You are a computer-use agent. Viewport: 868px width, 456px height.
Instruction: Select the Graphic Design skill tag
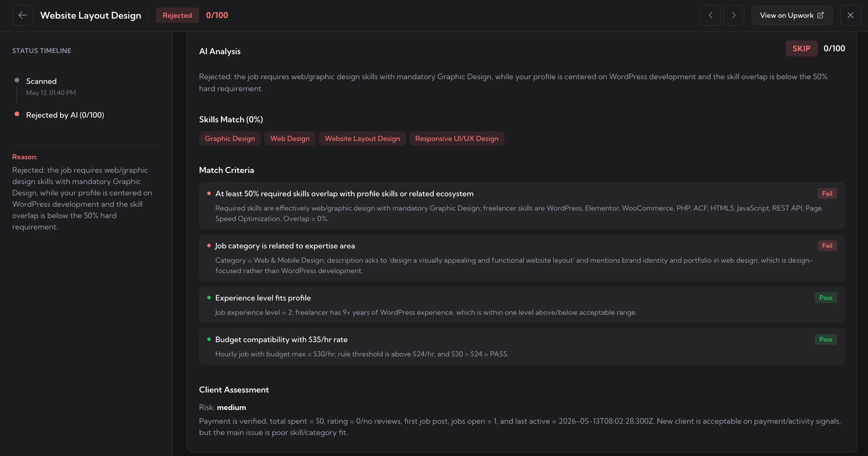click(x=230, y=139)
